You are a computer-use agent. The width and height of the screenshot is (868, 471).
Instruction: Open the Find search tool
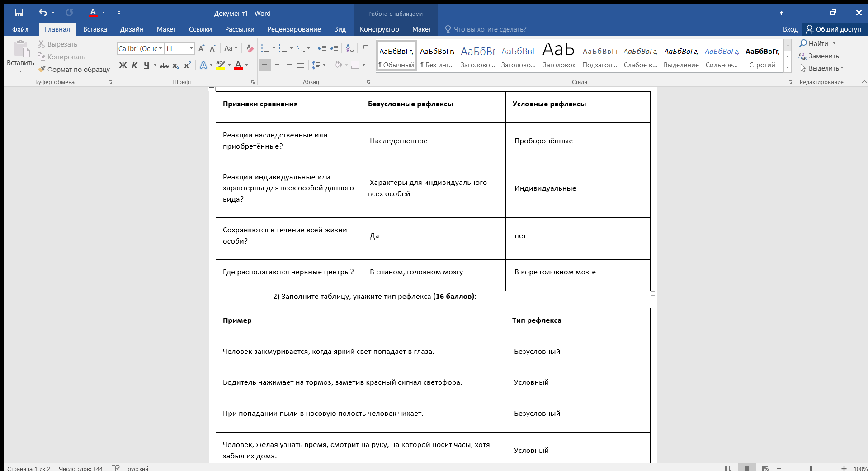[x=814, y=43]
